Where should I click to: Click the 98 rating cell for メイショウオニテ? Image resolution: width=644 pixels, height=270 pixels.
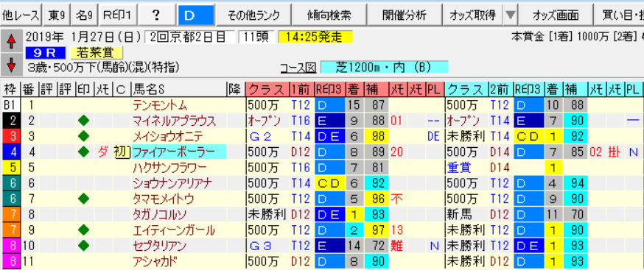[376, 136]
